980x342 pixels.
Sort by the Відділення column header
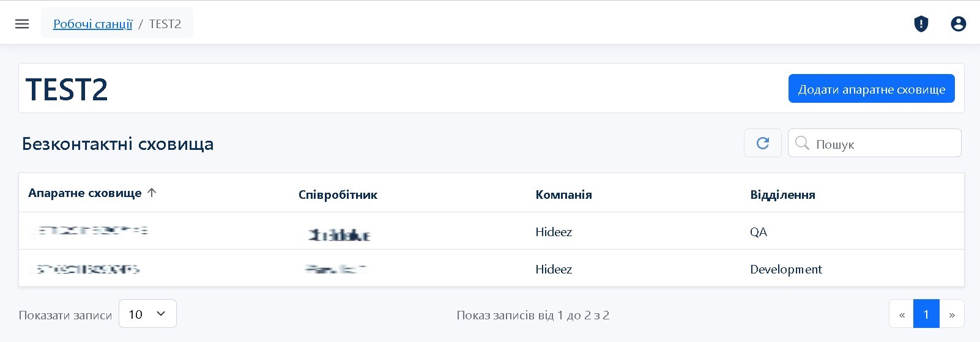pyautogui.click(x=782, y=195)
